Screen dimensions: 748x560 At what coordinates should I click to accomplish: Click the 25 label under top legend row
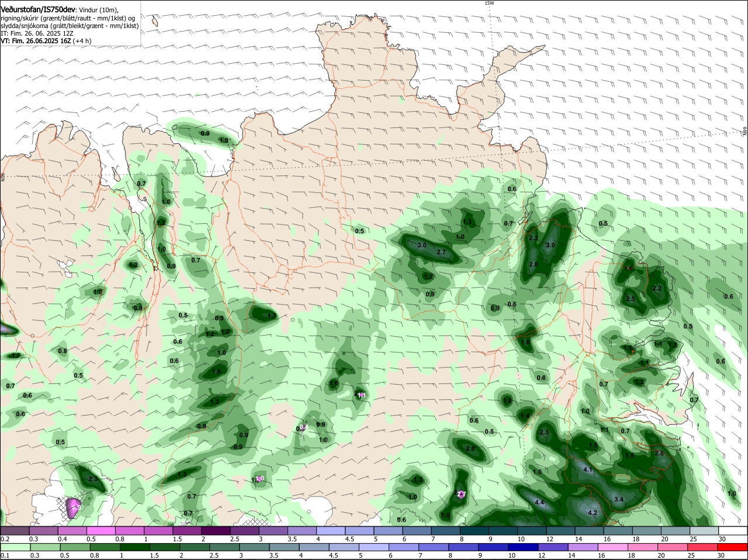(693, 539)
